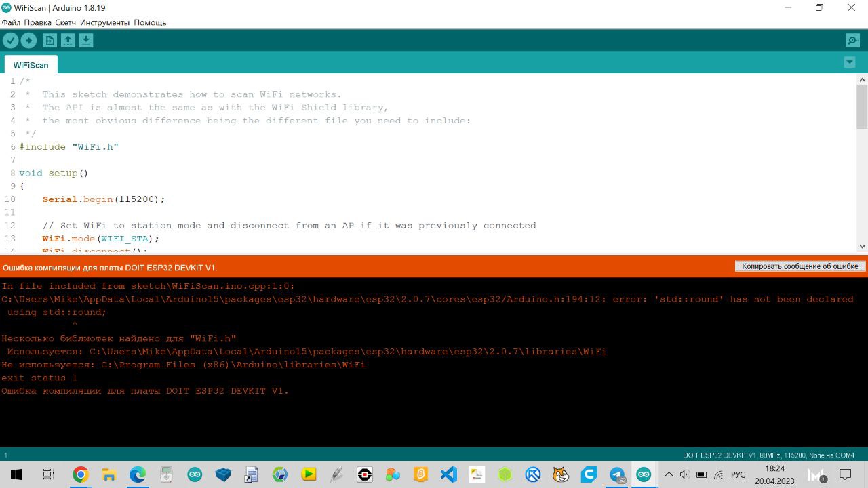Viewport: 868px width, 488px height.
Task: Launch Google Chrome from the taskbar
Action: point(81,474)
